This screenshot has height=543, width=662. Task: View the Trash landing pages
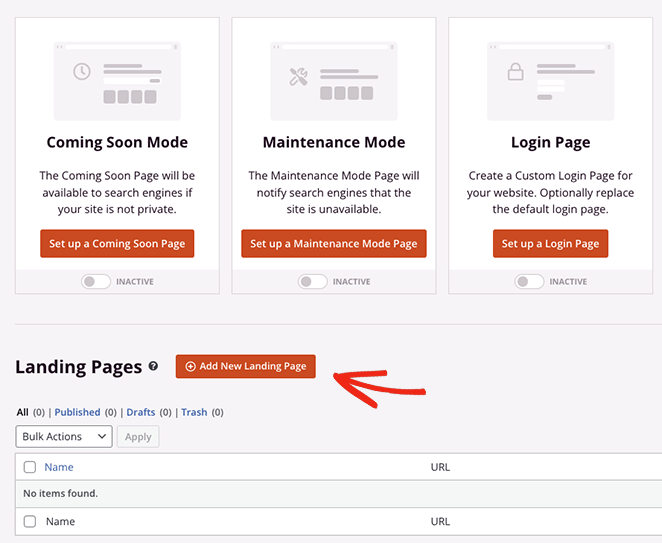tap(194, 412)
